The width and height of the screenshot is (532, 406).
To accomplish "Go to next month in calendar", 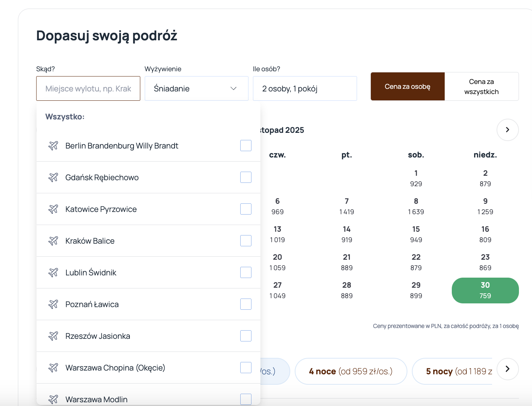I will [x=507, y=130].
